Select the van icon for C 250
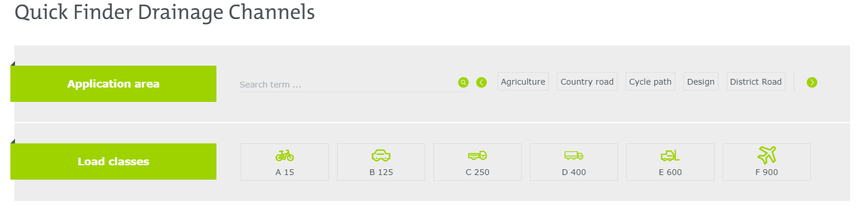This screenshot has width=868, height=209. (x=477, y=155)
